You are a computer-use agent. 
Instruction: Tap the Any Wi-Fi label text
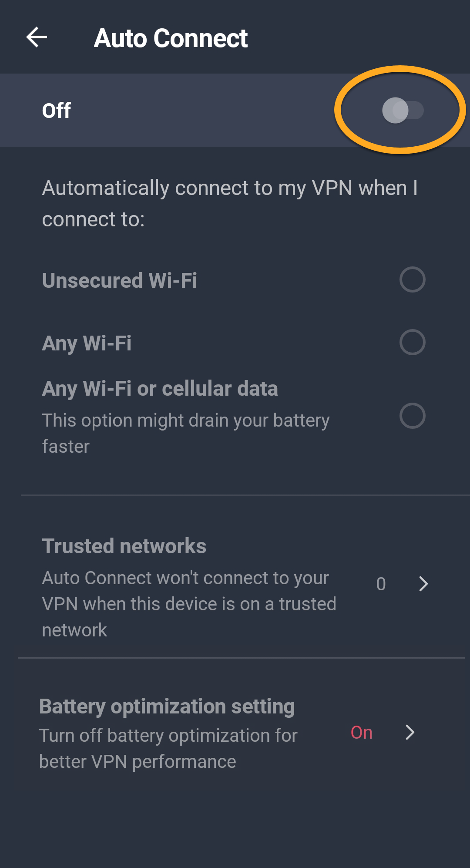tap(87, 343)
